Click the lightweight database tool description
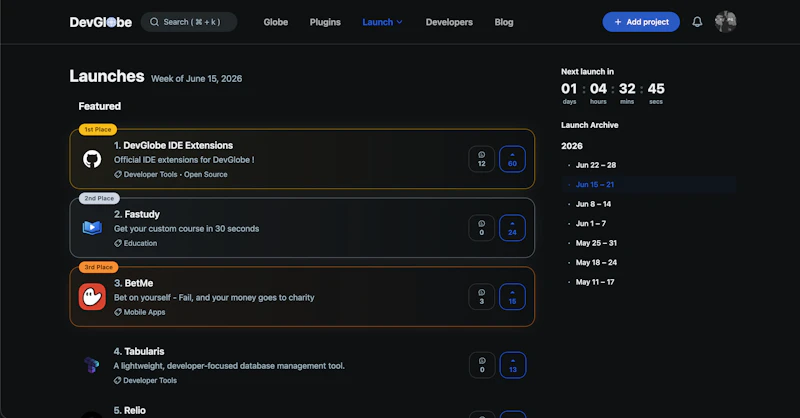 229,366
